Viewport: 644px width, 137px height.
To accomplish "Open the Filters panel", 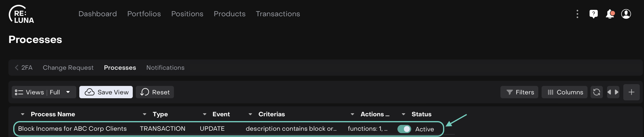I will click(519, 92).
